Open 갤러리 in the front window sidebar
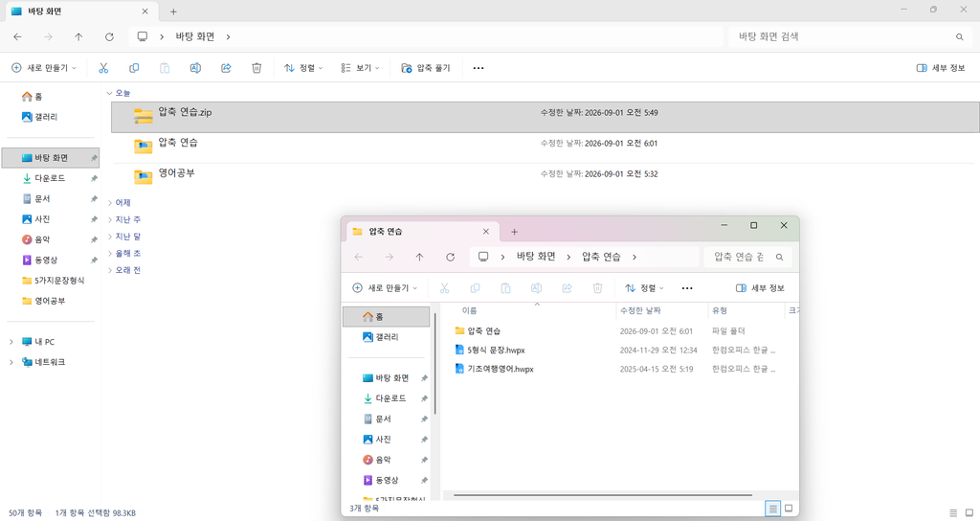The image size is (980, 521). pos(387,337)
